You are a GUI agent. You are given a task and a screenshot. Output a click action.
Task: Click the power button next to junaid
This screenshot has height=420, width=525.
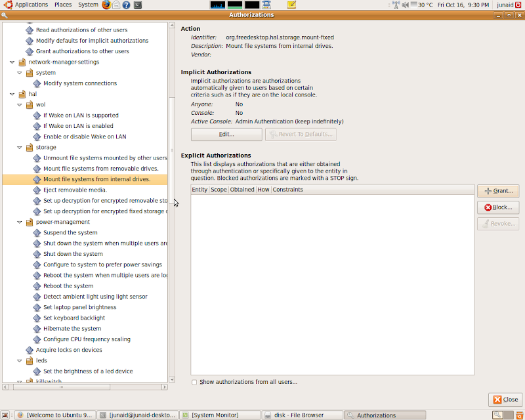(518, 5)
